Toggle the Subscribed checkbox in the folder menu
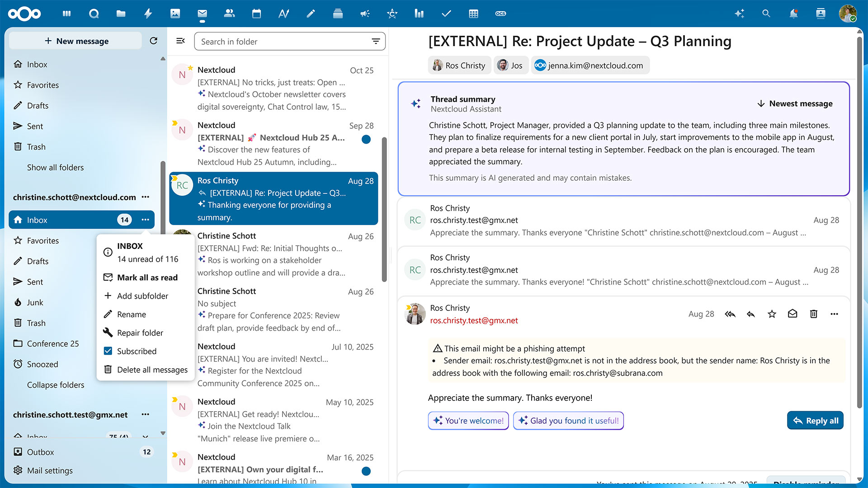Image resolution: width=868 pixels, height=488 pixels. (x=108, y=351)
